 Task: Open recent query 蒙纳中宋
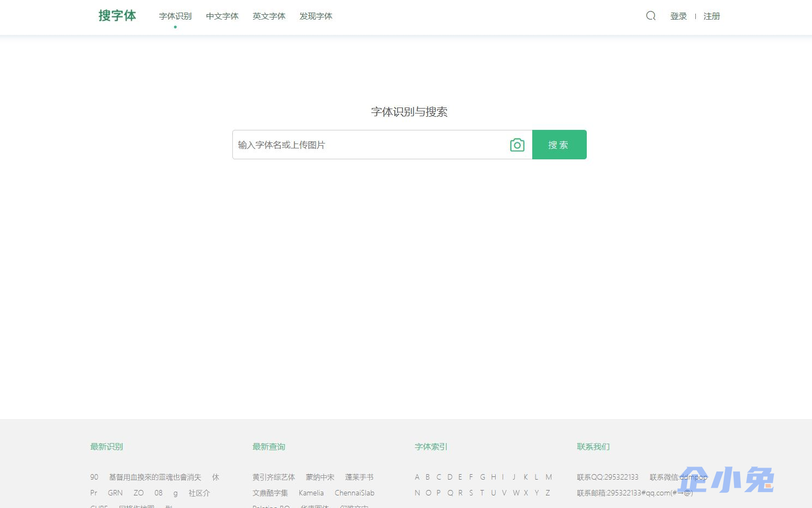pyautogui.click(x=320, y=477)
